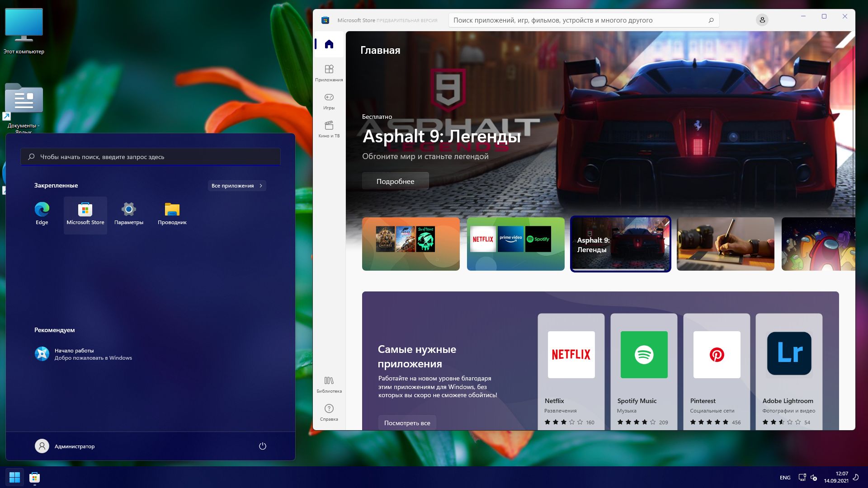Click Самые нужные приложения heading

click(x=417, y=357)
